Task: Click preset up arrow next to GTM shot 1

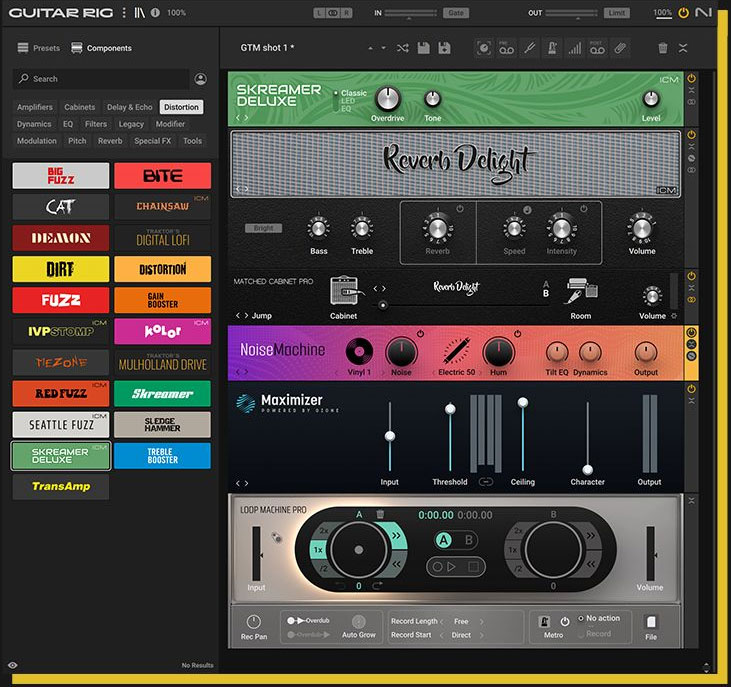Action: (x=370, y=48)
